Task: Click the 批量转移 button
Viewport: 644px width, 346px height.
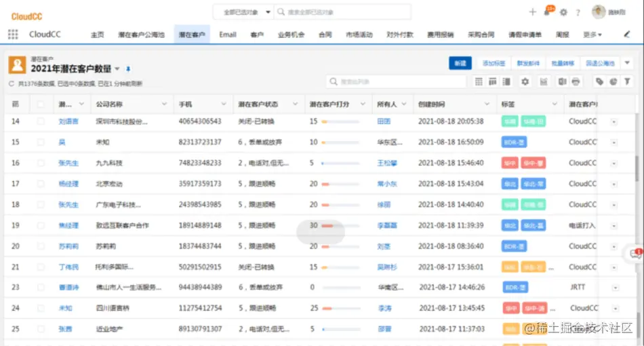Action: (x=562, y=63)
